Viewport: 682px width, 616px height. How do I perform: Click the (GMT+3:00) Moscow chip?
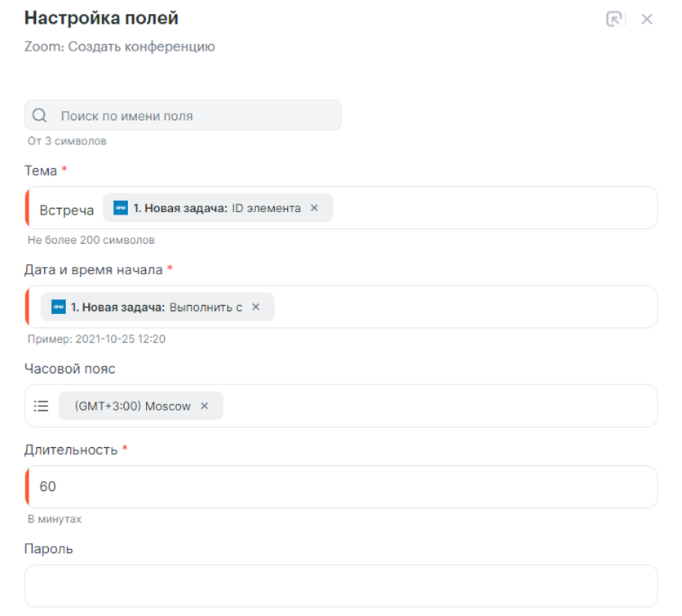pos(132,405)
